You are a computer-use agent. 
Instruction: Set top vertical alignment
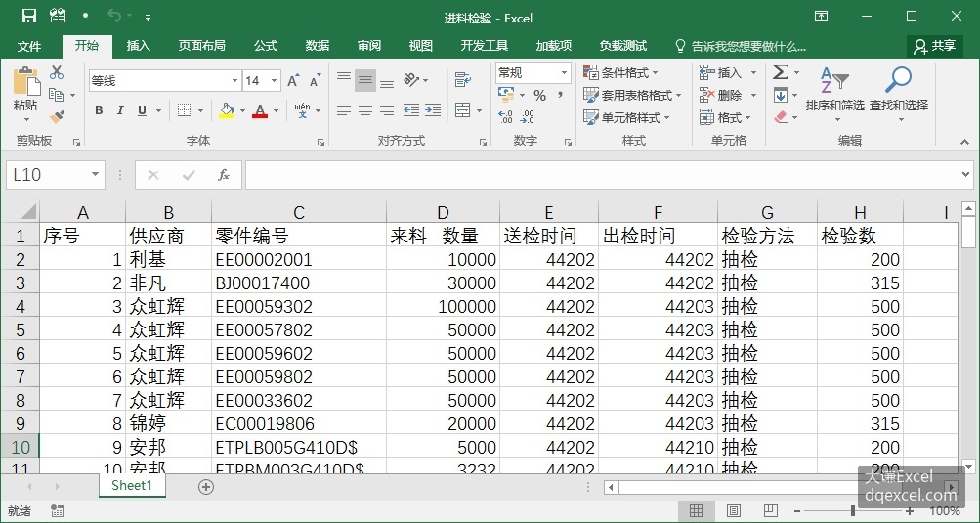tap(344, 79)
